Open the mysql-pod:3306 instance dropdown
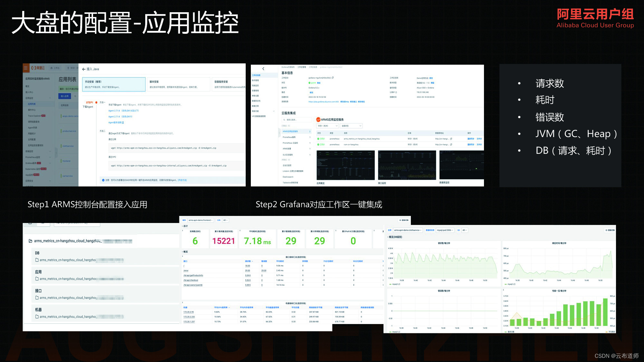 445,230
